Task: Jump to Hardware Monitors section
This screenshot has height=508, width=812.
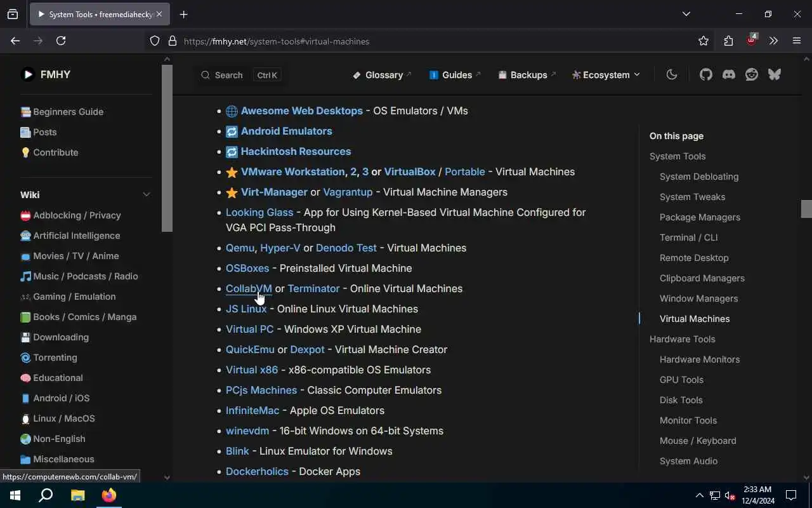Action: tap(700, 359)
